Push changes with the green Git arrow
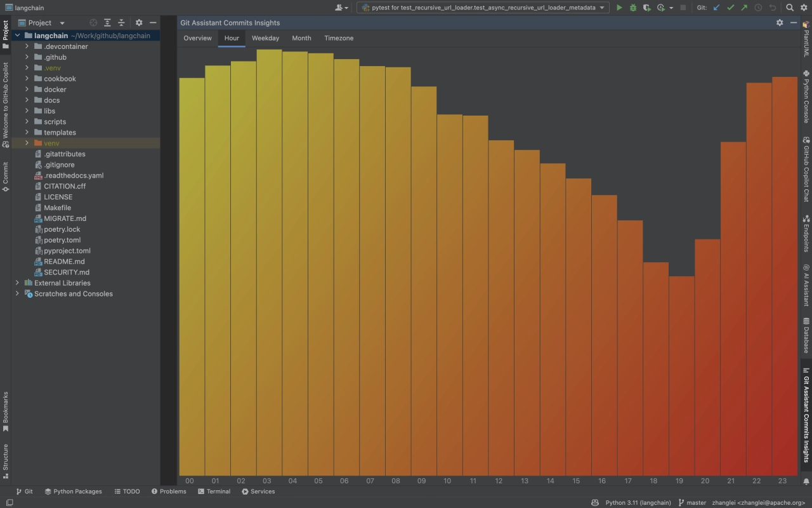 point(744,8)
